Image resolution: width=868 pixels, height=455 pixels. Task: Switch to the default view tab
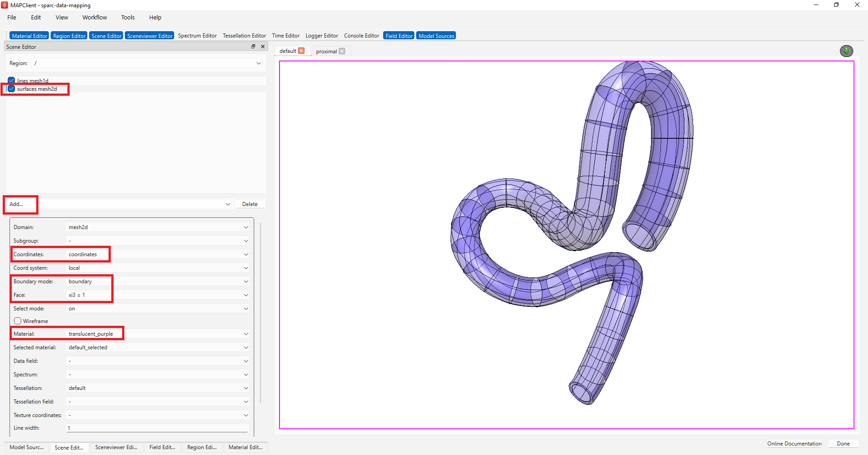288,51
